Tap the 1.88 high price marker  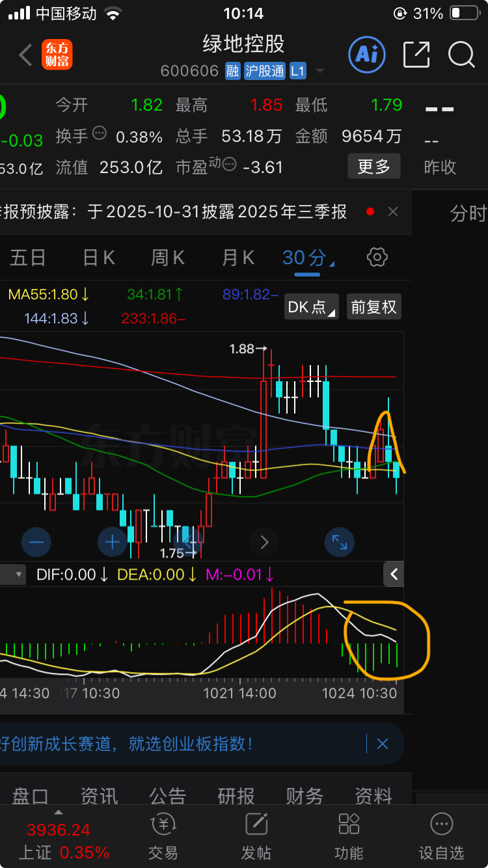click(249, 349)
